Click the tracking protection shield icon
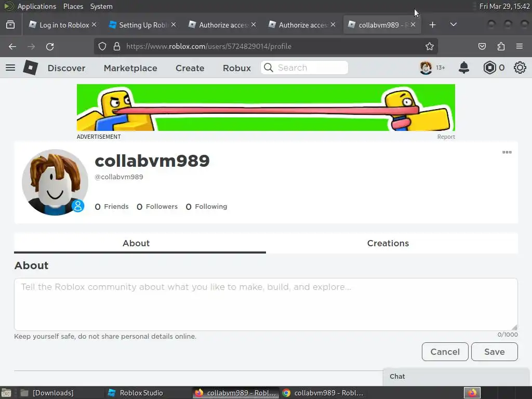The width and height of the screenshot is (532, 399). coord(102,46)
